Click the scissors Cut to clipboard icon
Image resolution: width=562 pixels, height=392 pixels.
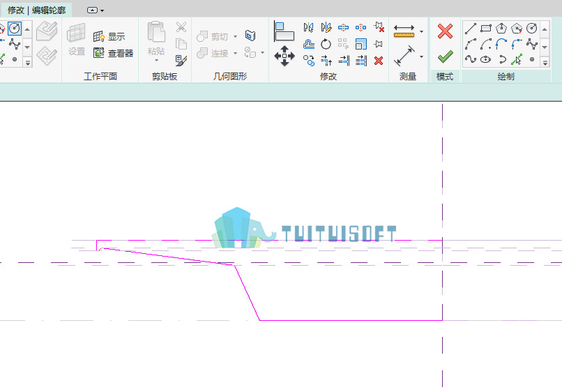[181, 27]
